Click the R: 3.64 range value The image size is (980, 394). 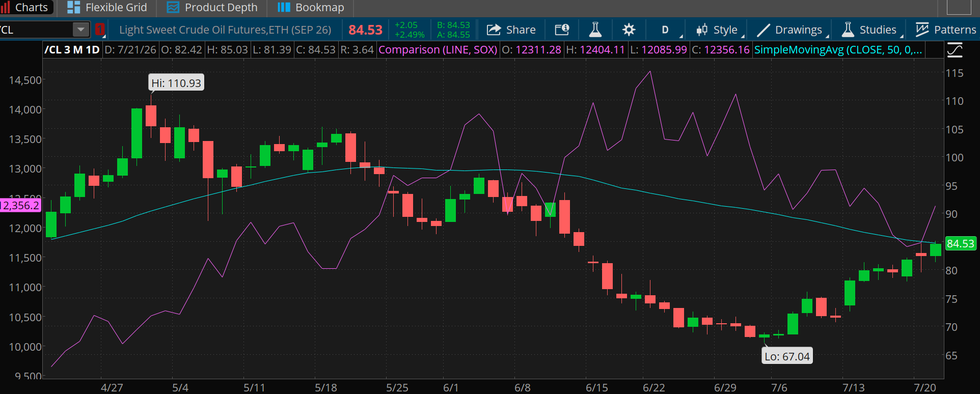pyautogui.click(x=357, y=50)
